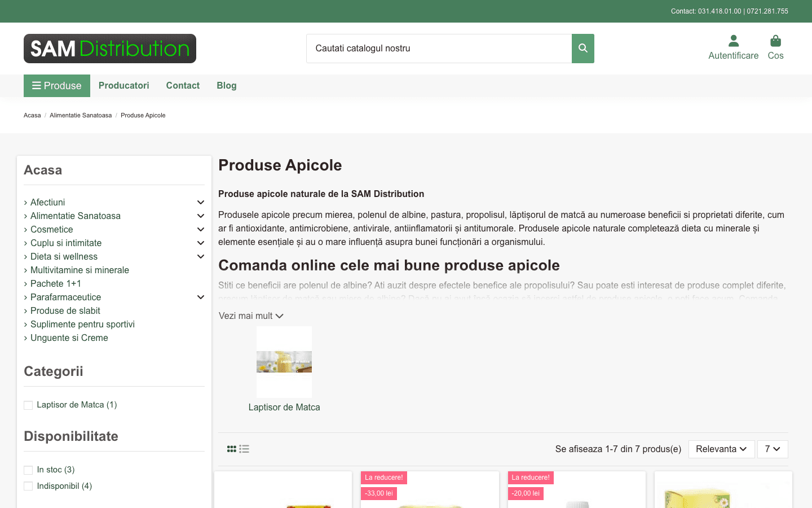Open Afectiuni sidebar category

pos(47,202)
